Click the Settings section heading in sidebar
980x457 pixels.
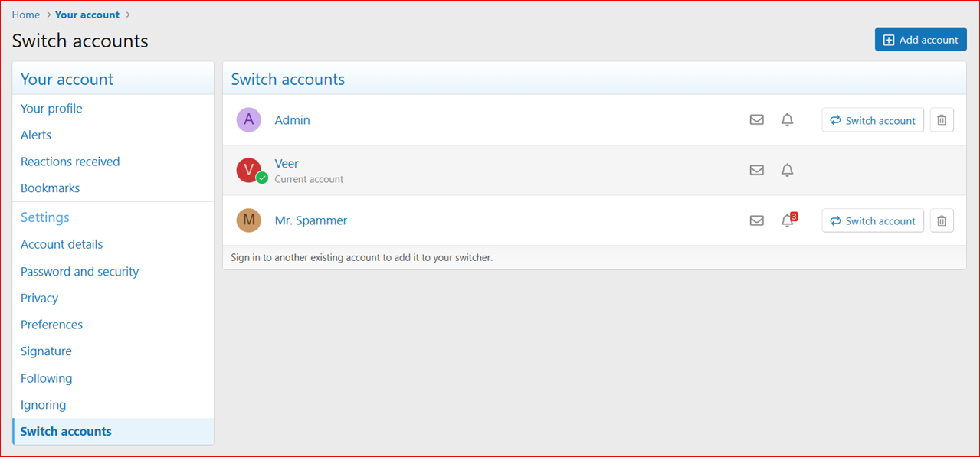point(45,217)
